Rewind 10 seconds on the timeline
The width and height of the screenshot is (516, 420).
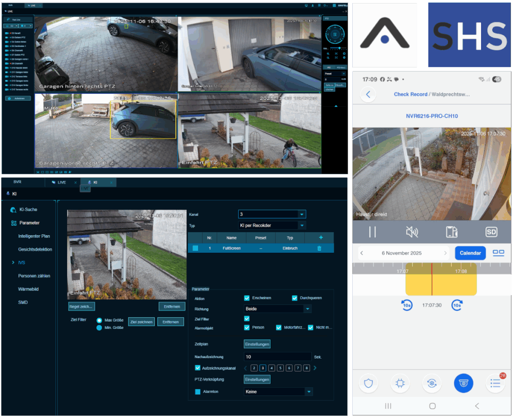tap(407, 305)
